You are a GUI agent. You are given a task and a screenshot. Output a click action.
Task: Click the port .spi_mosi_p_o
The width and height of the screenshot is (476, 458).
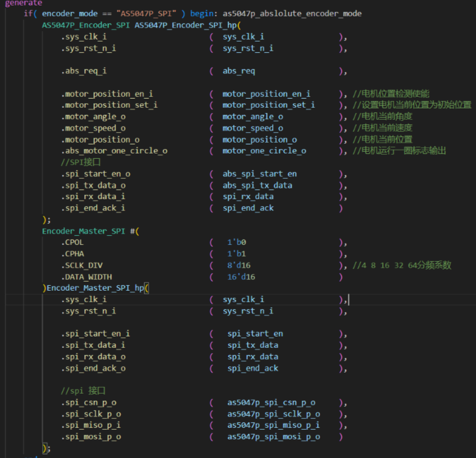pos(91,437)
